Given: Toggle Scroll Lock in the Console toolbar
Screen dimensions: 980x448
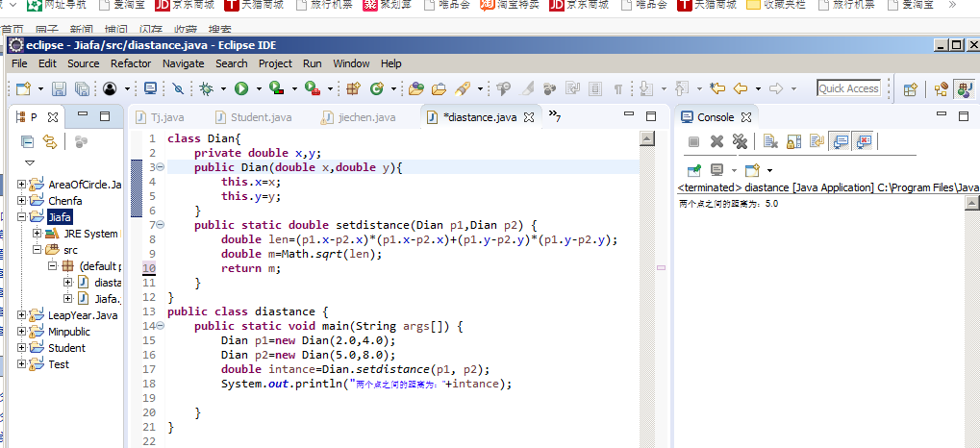Looking at the screenshot, I should [x=793, y=141].
